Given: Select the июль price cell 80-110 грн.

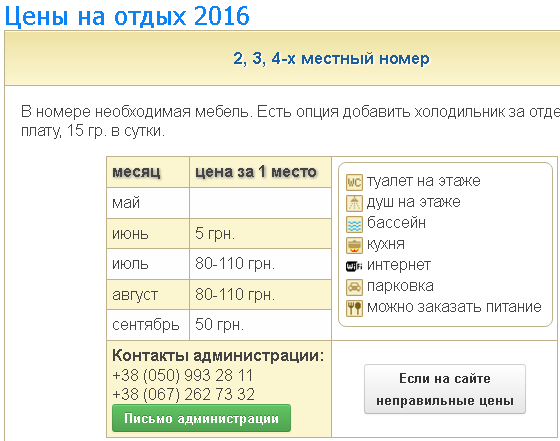Looking at the screenshot, I should pos(260,264).
